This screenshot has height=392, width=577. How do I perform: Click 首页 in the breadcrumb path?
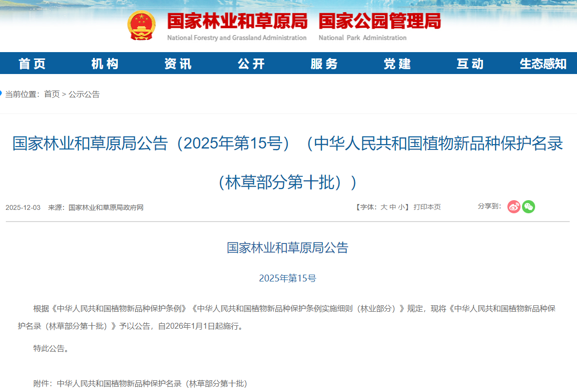click(52, 94)
